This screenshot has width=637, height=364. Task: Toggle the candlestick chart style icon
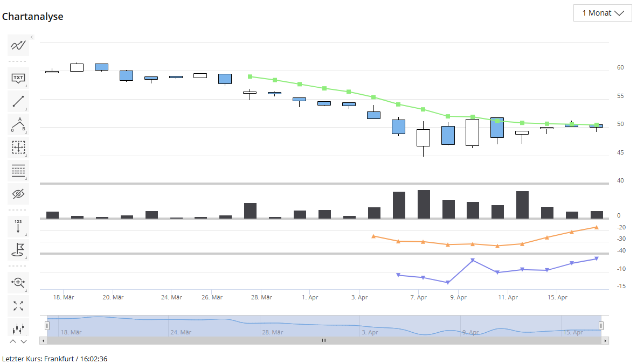pos(18,327)
